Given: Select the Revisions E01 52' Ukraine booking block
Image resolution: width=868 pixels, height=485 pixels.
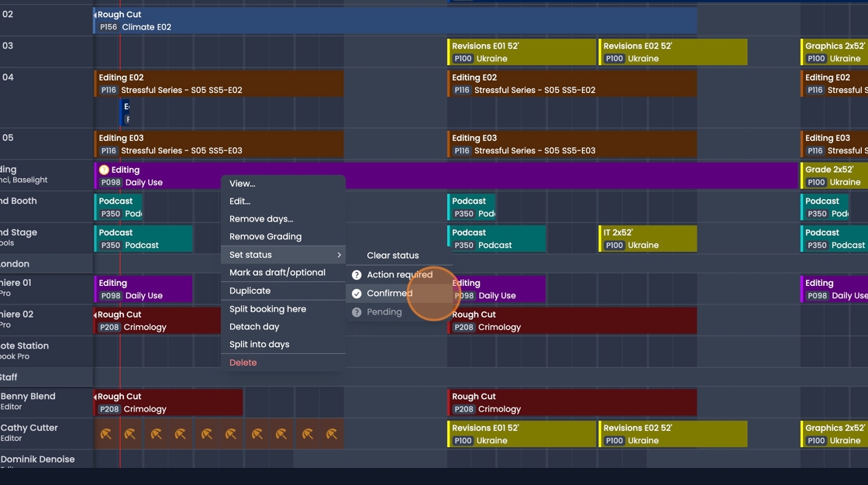Looking at the screenshot, I should click(521, 51).
